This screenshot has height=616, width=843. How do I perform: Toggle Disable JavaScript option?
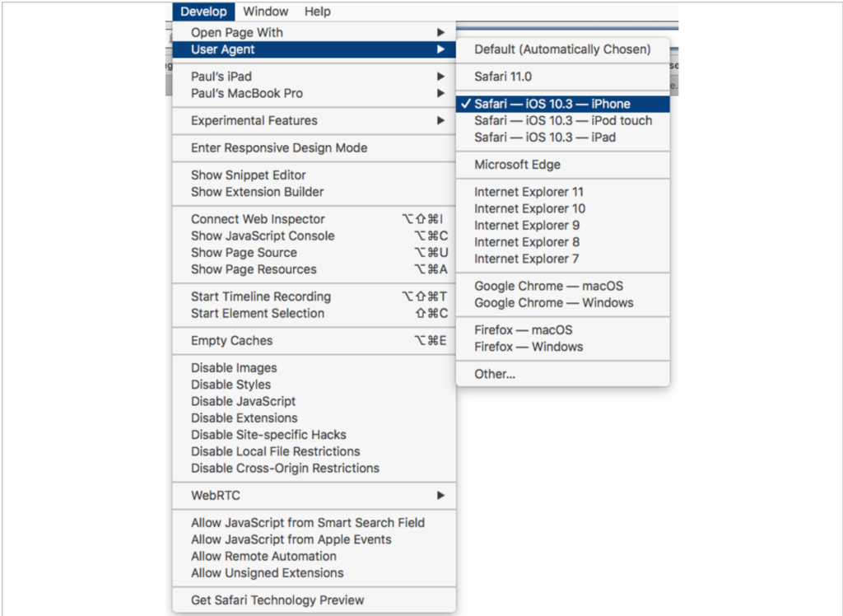point(314,402)
